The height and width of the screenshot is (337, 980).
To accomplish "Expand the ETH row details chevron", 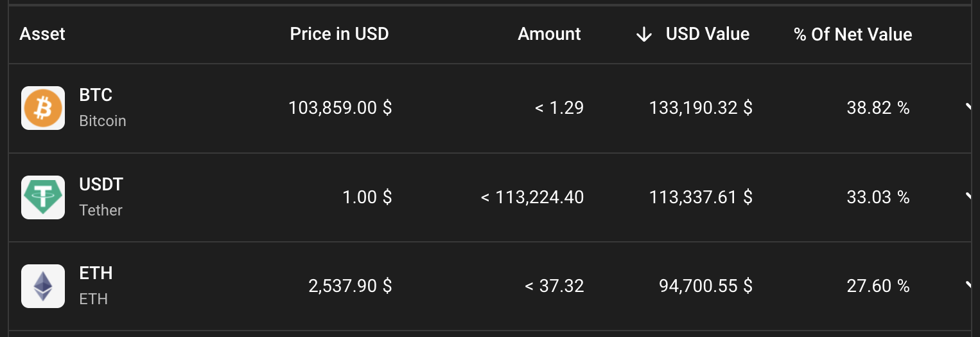I will (970, 286).
